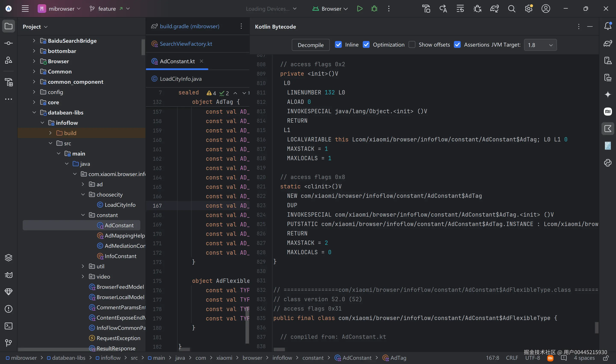
Task: Open the IDE settings gear
Action: pos(529,9)
